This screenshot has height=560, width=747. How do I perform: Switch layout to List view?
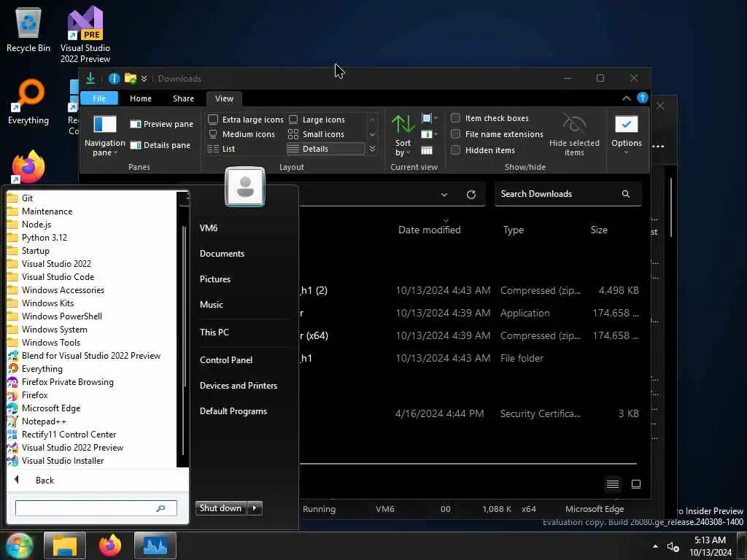pos(222,149)
